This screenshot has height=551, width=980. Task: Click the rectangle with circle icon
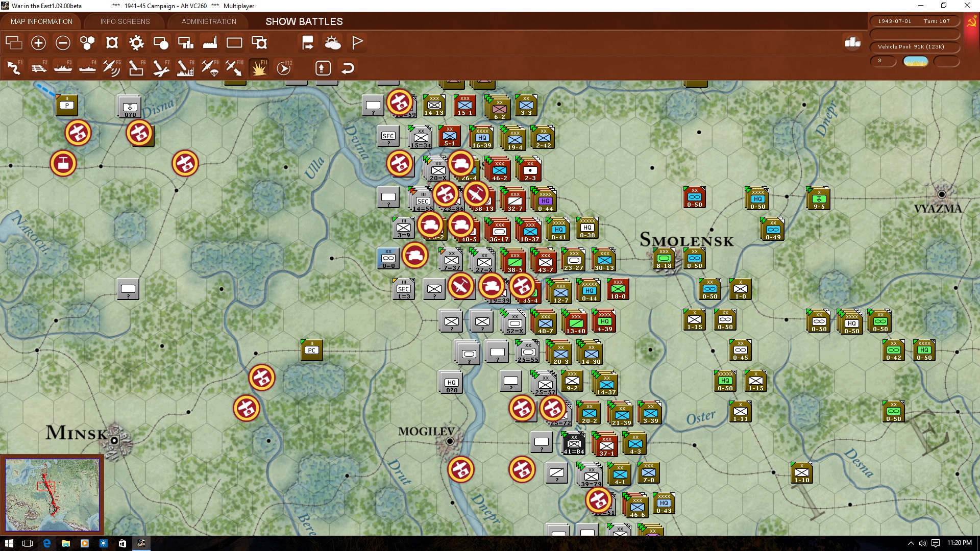point(161,43)
